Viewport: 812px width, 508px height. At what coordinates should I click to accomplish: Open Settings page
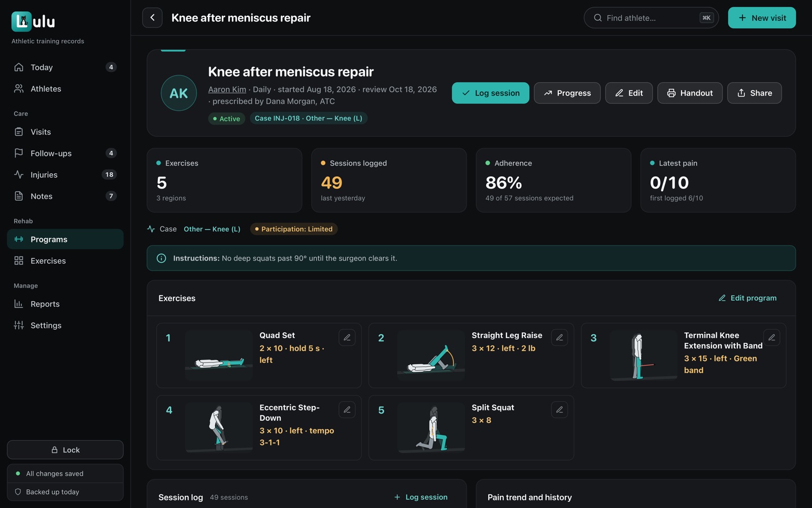point(65,325)
